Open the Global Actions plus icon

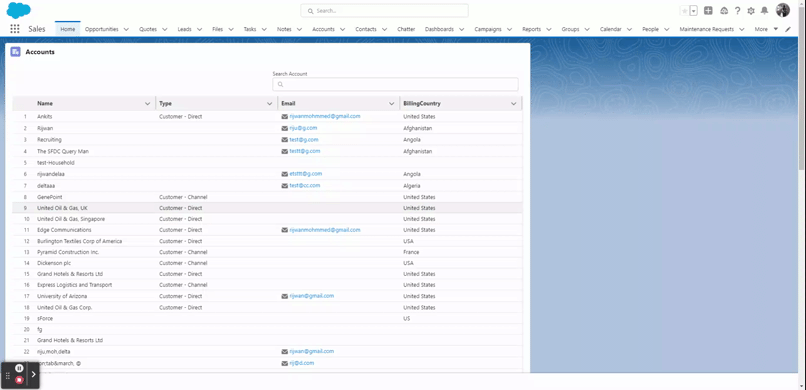point(708,11)
